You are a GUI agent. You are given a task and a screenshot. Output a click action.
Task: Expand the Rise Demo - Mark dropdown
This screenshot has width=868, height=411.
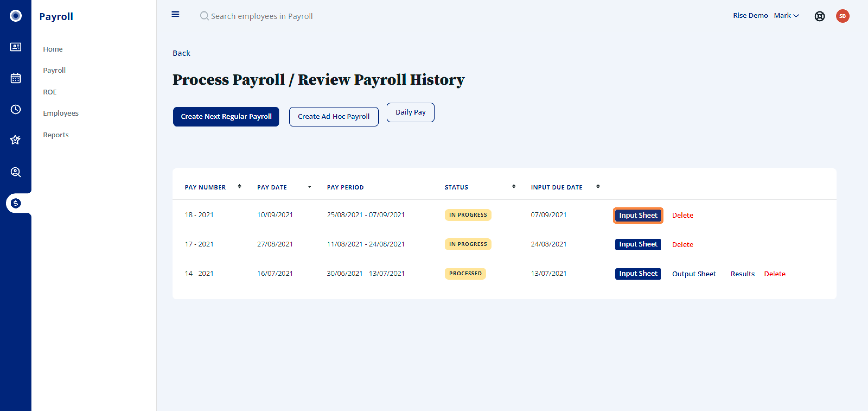(x=765, y=15)
